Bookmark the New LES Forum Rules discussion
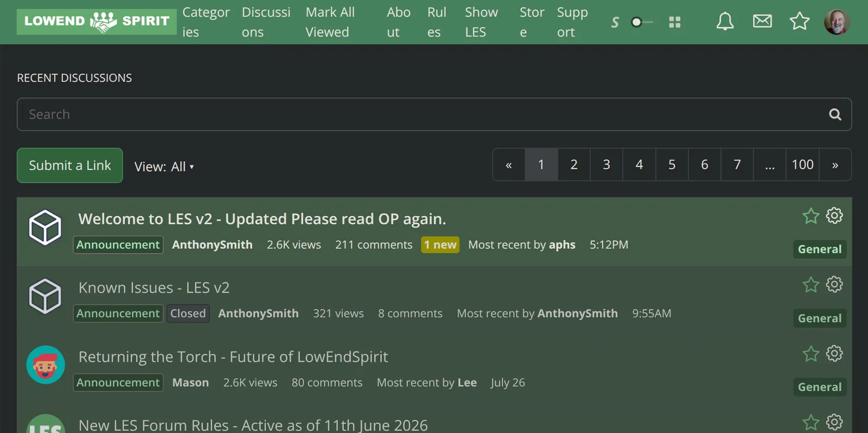 810,422
